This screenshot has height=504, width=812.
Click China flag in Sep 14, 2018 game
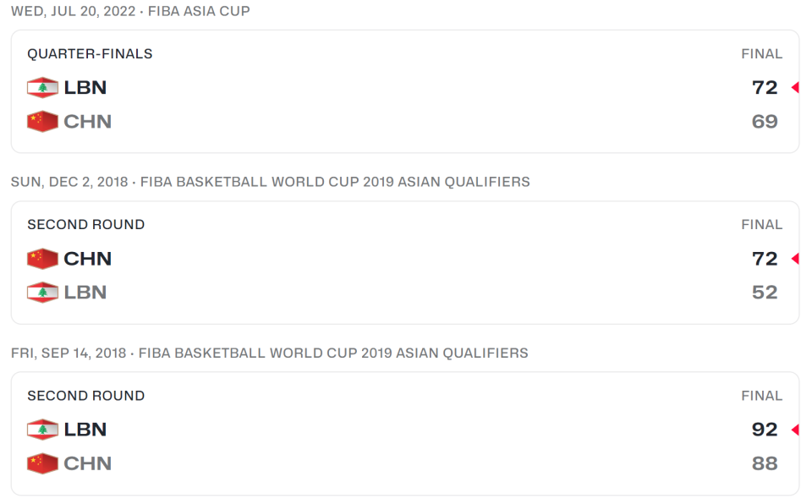coord(42,463)
